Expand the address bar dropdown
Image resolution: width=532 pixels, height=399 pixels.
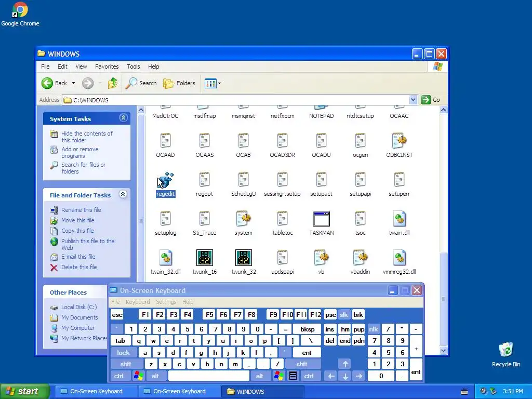coord(413,100)
